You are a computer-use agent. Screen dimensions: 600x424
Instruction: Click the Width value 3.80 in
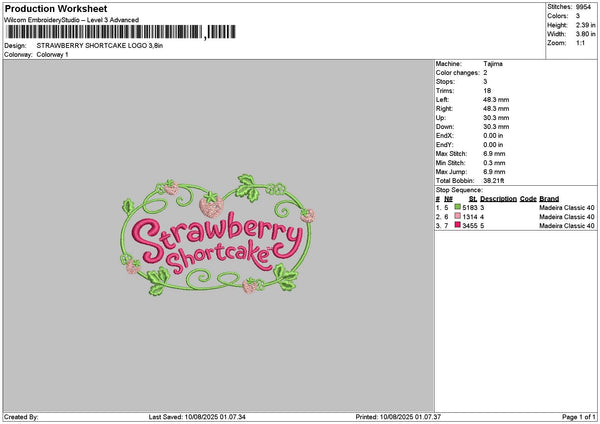pyautogui.click(x=585, y=34)
